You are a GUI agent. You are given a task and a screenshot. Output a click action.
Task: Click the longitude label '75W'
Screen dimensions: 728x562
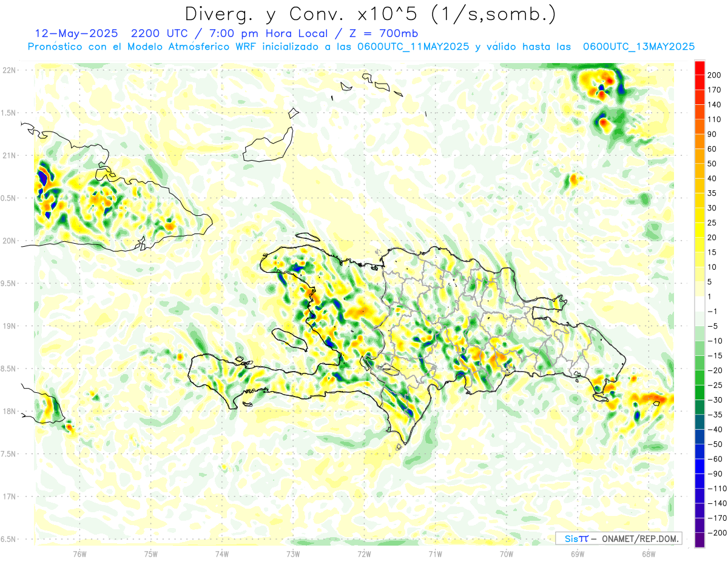(151, 554)
